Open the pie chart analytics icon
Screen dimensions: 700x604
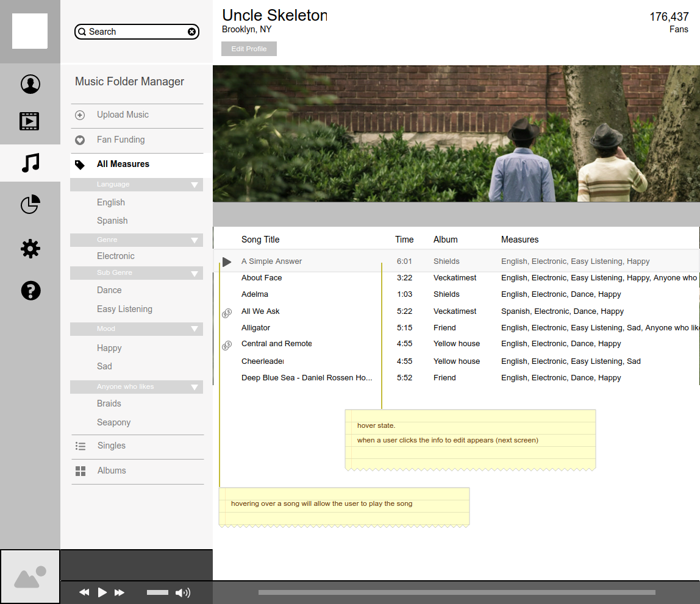click(30, 204)
